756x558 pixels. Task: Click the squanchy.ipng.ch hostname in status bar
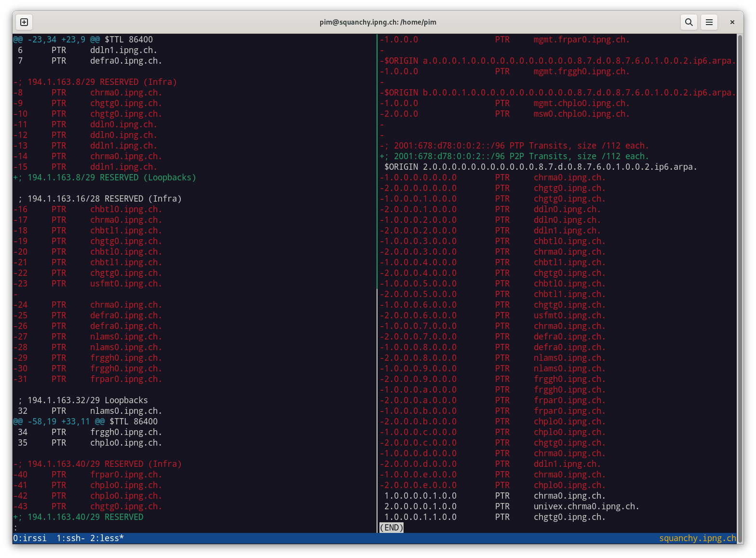coord(697,538)
